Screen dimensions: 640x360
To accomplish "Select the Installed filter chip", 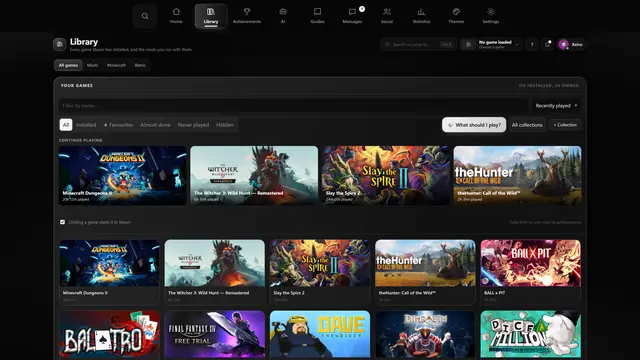I will pos(86,125).
